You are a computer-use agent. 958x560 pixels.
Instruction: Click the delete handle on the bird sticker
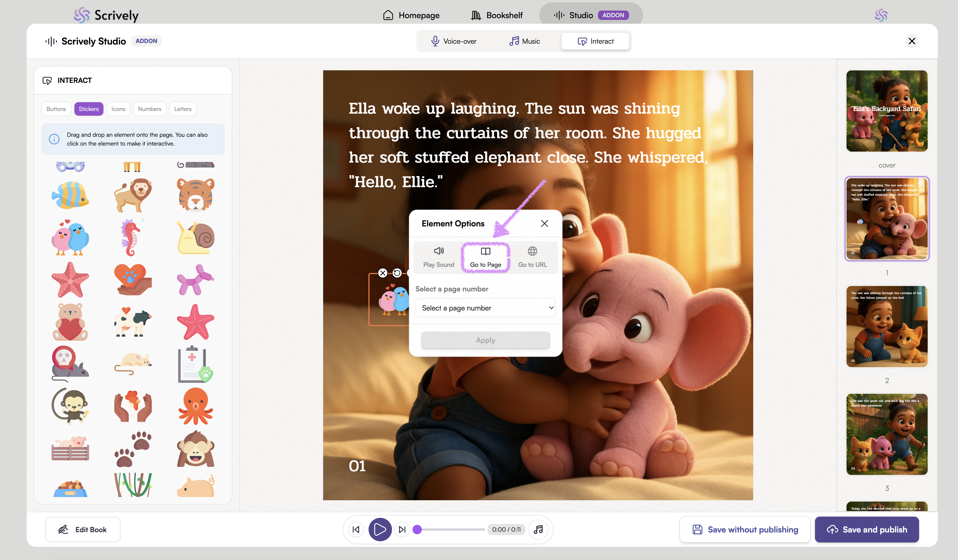pyautogui.click(x=383, y=273)
